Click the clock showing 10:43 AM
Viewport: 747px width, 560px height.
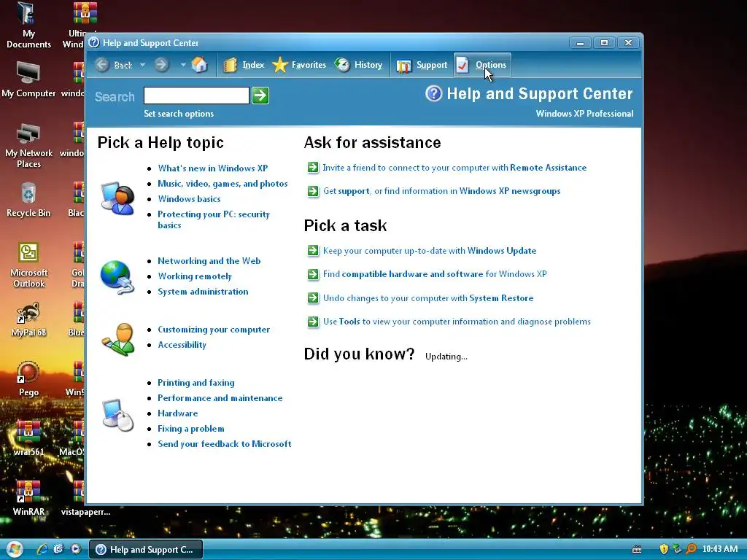click(720, 549)
